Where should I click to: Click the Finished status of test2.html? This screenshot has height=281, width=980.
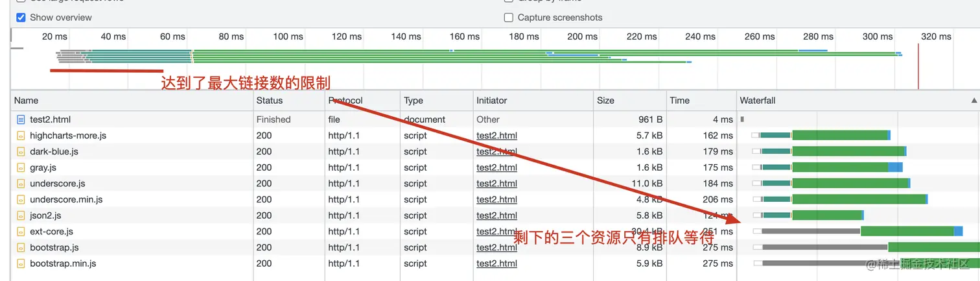pos(274,119)
